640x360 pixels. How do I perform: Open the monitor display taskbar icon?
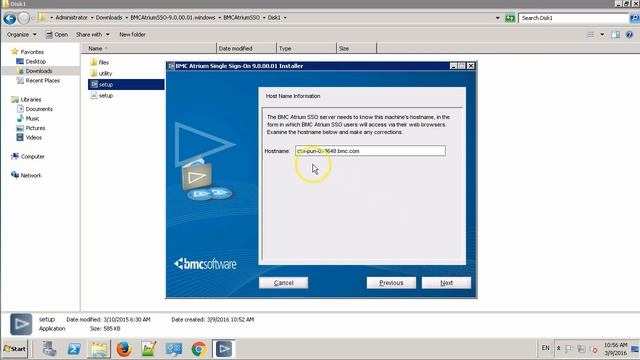click(174, 349)
